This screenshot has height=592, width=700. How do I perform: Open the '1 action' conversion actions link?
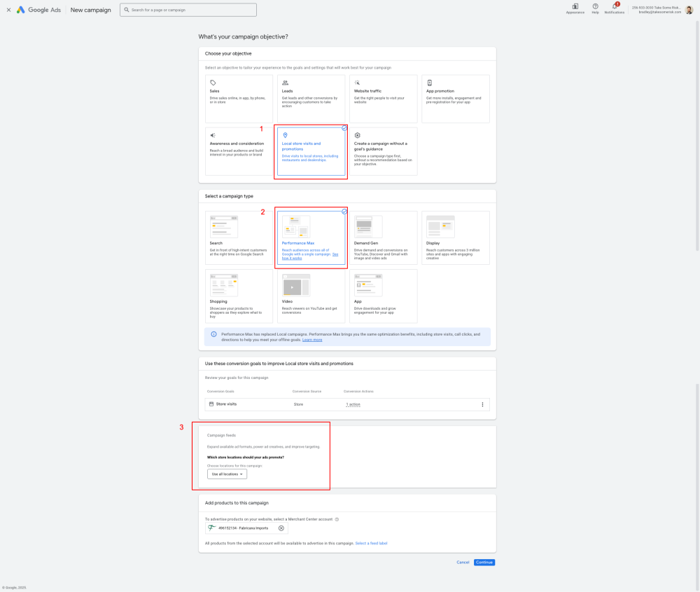[353, 404]
